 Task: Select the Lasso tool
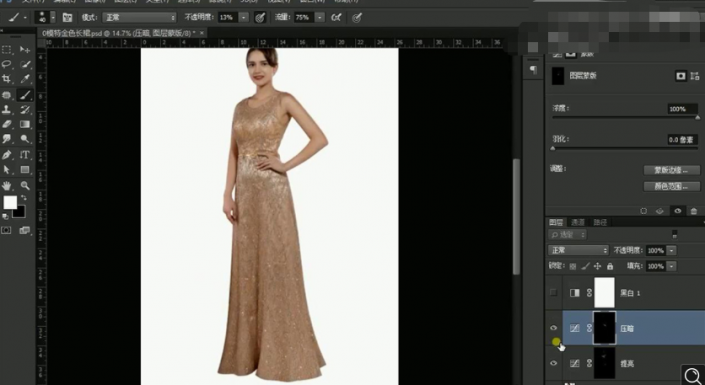coord(7,64)
